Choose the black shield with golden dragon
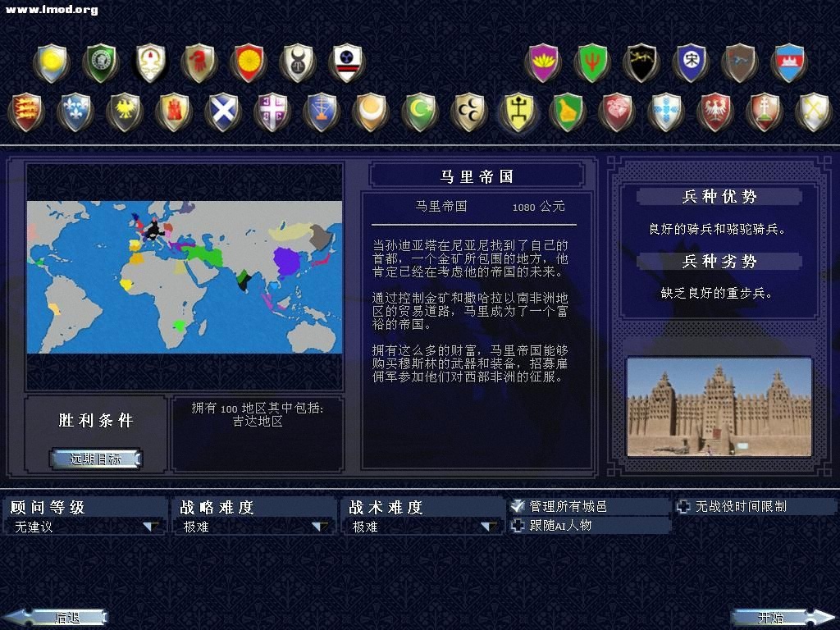 [x=641, y=62]
